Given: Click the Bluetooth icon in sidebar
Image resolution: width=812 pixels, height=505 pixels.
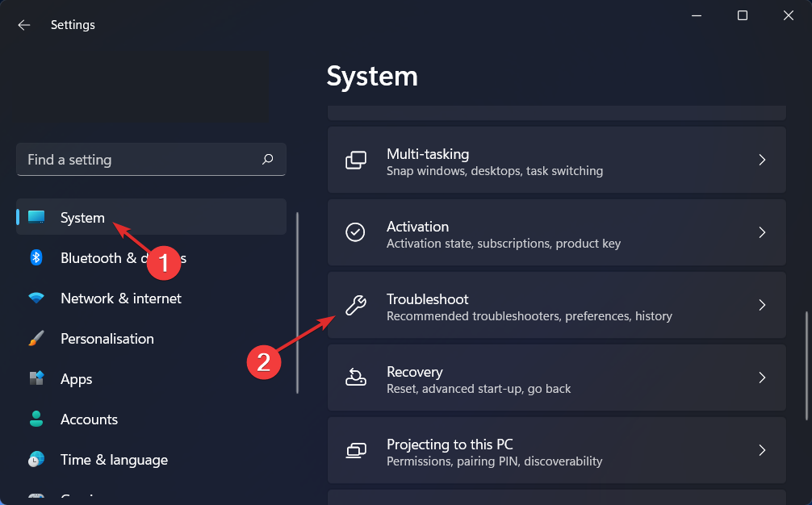Looking at the screenshot, I should 36,258.
